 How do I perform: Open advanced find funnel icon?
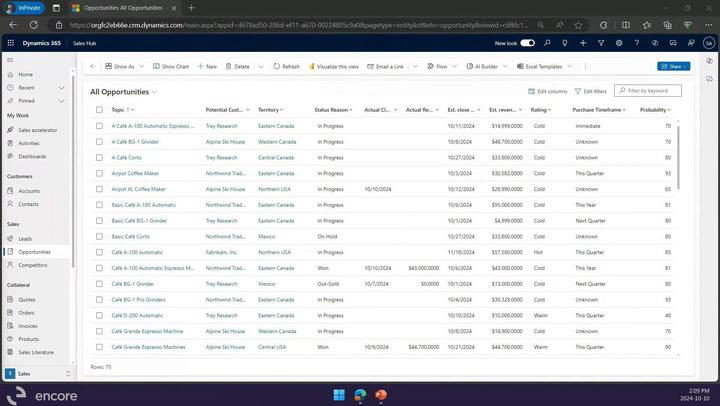pyautogui.click(x=601, y=43)
